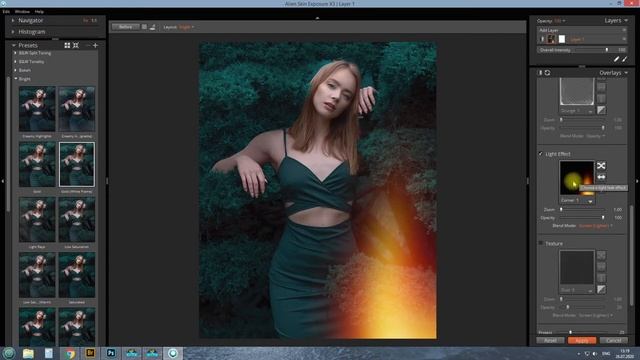Toggle the Overlays panel switch icon
Image resolution: width=640 pixels, height=360 pixels.
[x=540, y=73]
